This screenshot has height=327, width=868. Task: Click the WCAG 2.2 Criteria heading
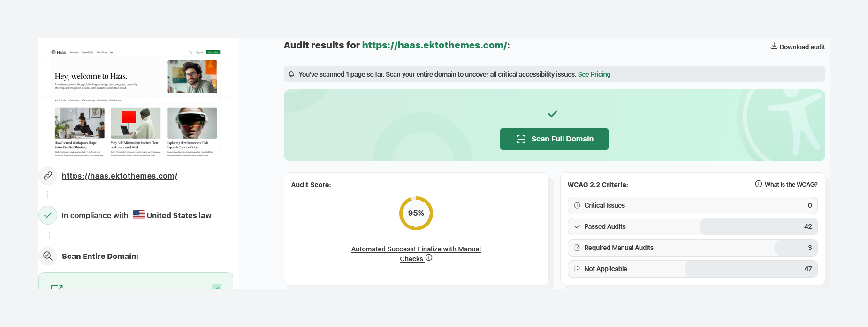(x=598, y=185)
